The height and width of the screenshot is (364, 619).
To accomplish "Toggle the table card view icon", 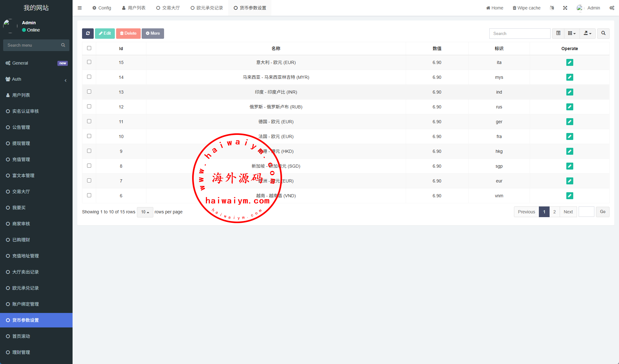I will pos(558,33).
